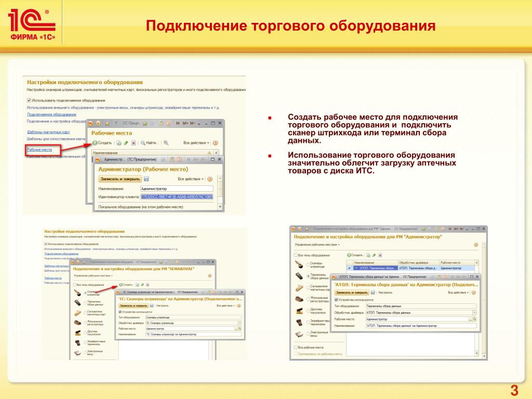Select Фискальные регистраторы radio in SEMAKOVAE window
This screenshot has height=399, width=532.
coord(85,323)
